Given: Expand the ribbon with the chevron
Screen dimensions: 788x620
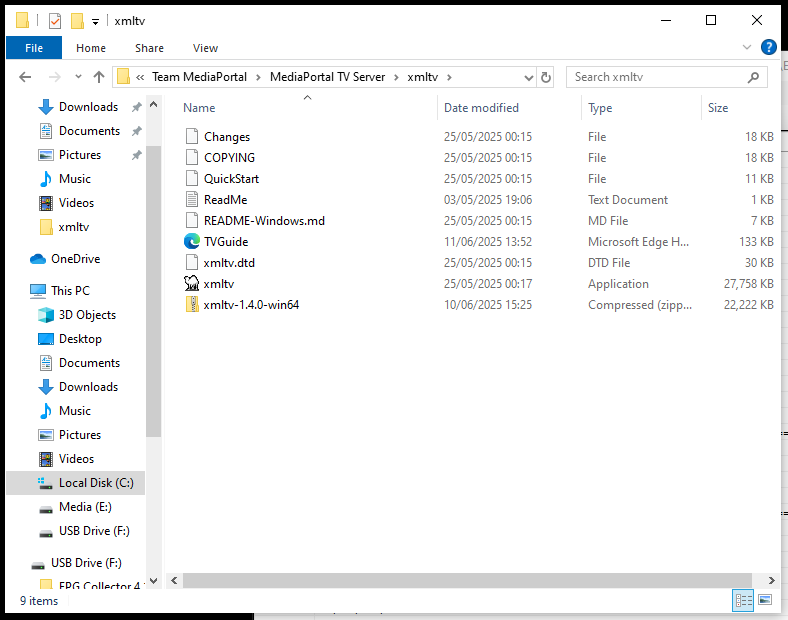Looking at the screenshot, I should tap(746, 47).
